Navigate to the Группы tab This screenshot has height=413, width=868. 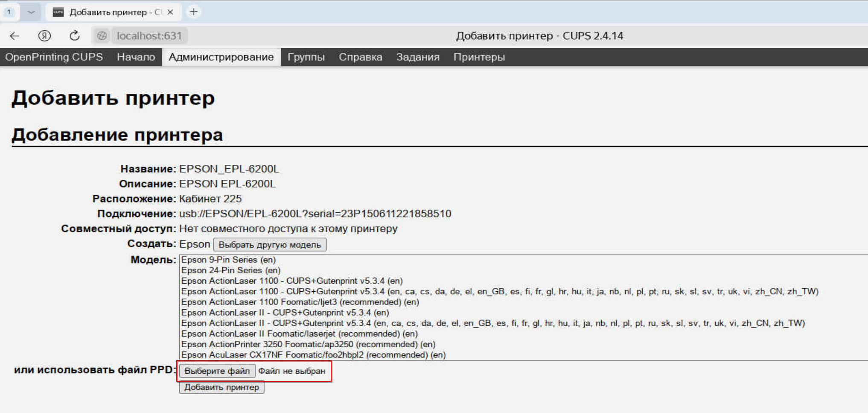(306, 57)
